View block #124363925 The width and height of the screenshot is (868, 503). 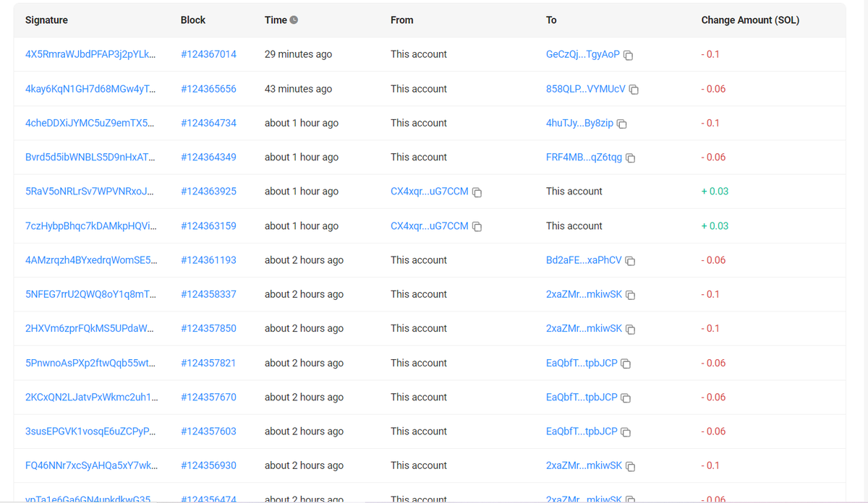208,192
